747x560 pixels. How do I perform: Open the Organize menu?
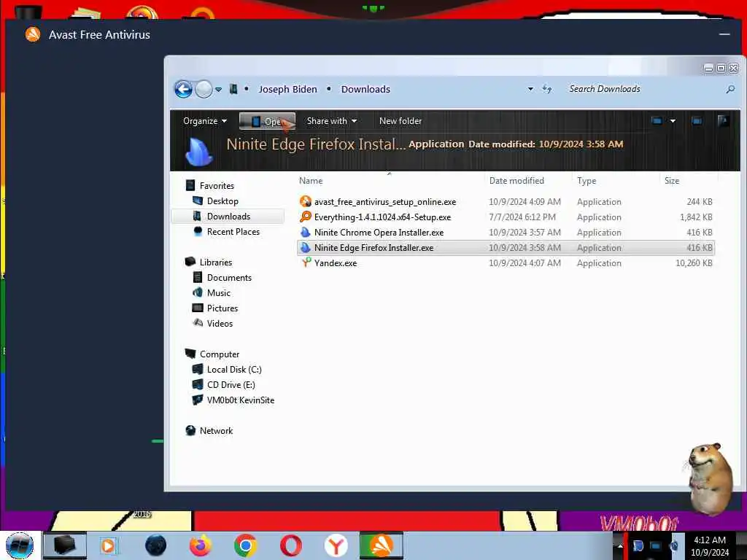204,121
